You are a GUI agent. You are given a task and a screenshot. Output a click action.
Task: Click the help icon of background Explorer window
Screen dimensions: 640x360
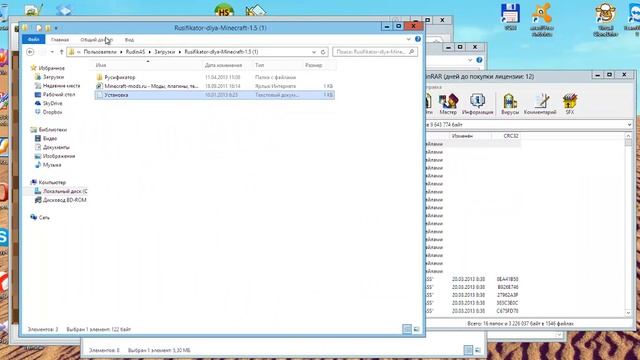coord(479,60)
